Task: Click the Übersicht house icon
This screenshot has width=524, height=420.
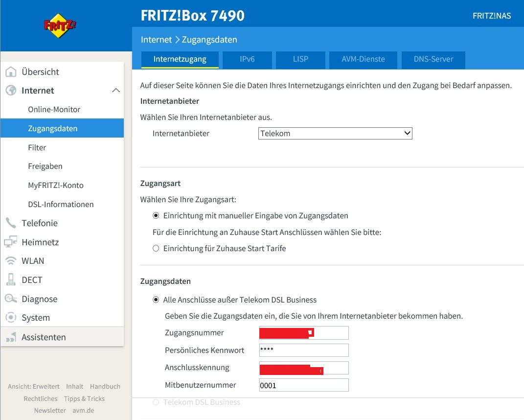Action: click(11, 71)
